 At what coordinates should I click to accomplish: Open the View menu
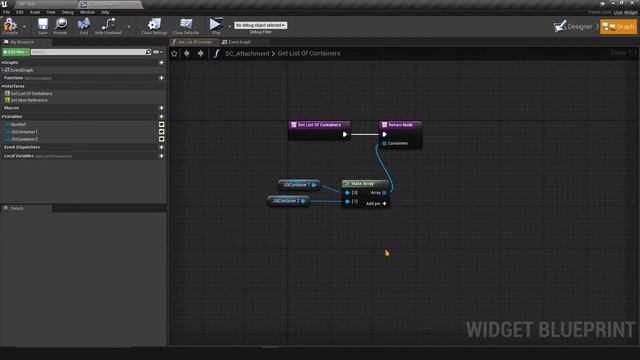pyautogui.click(x=51, y=12)
